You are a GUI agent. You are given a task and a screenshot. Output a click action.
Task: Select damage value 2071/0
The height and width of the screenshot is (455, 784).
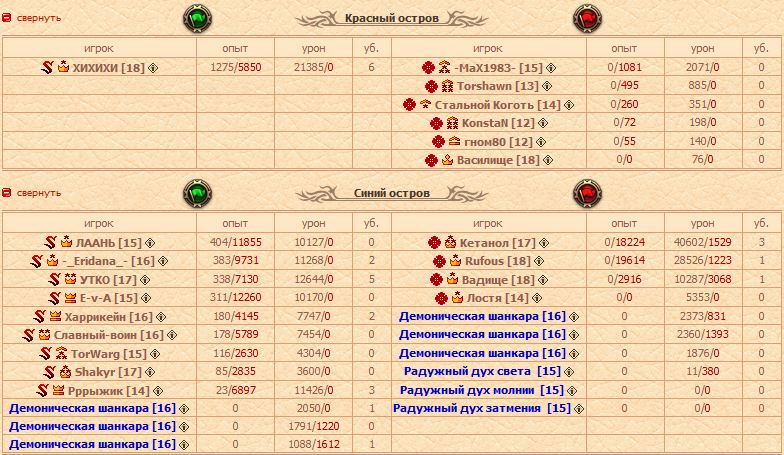point(702,67)
